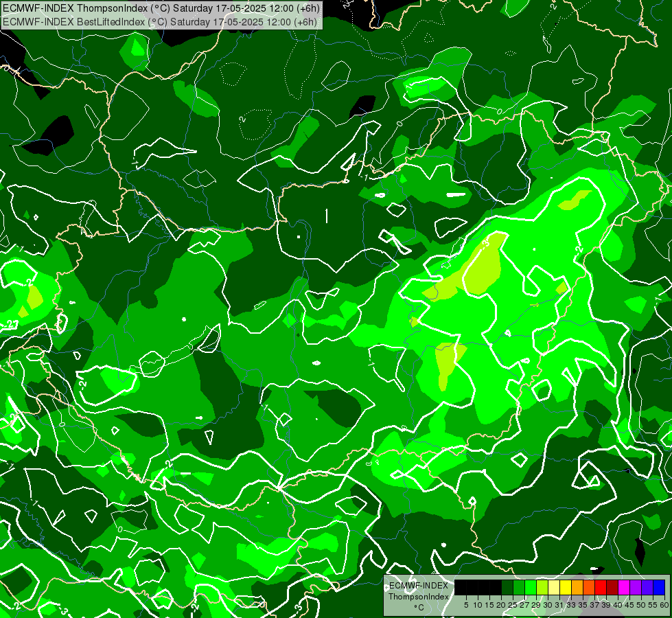This screenshot has height=618, width=672.
Task: Click the legend scale value 37
Action: point(594,605)
